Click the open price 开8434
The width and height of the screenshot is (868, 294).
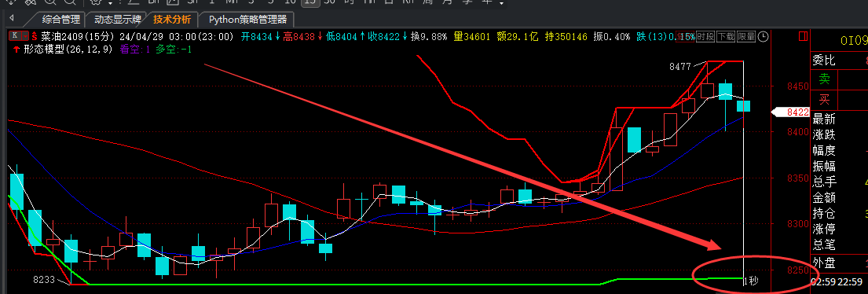(257, 36)
